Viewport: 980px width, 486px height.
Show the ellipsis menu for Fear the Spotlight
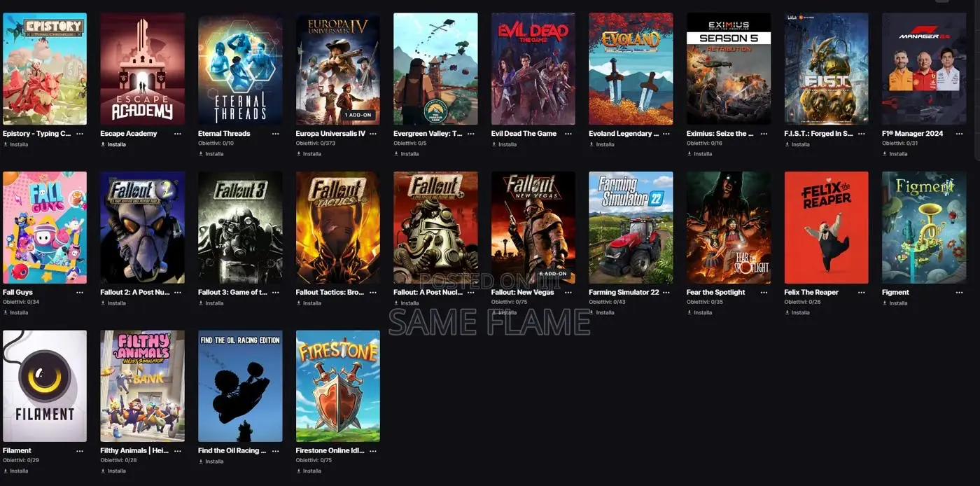coord(764,293)
